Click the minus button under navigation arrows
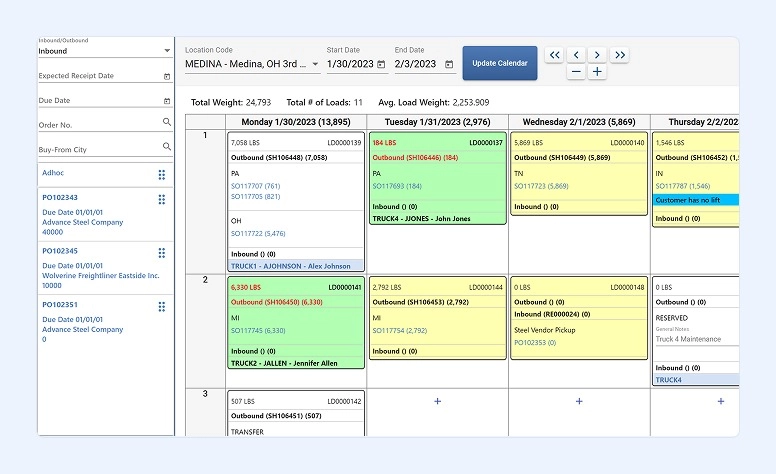Screen dimensions: 776x474 [576, 72]
